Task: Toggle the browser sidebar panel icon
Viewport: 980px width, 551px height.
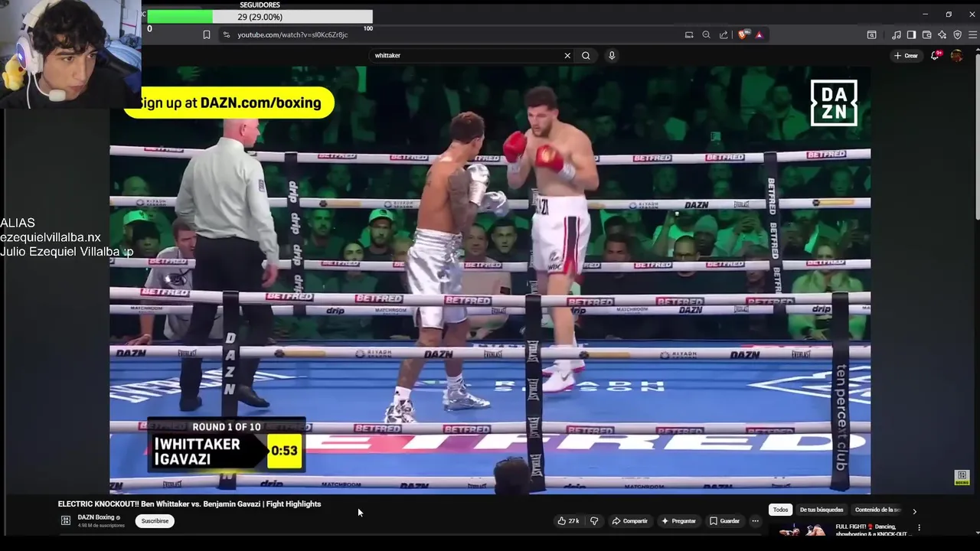Action: pyautogui.click(x=911, y=34)
